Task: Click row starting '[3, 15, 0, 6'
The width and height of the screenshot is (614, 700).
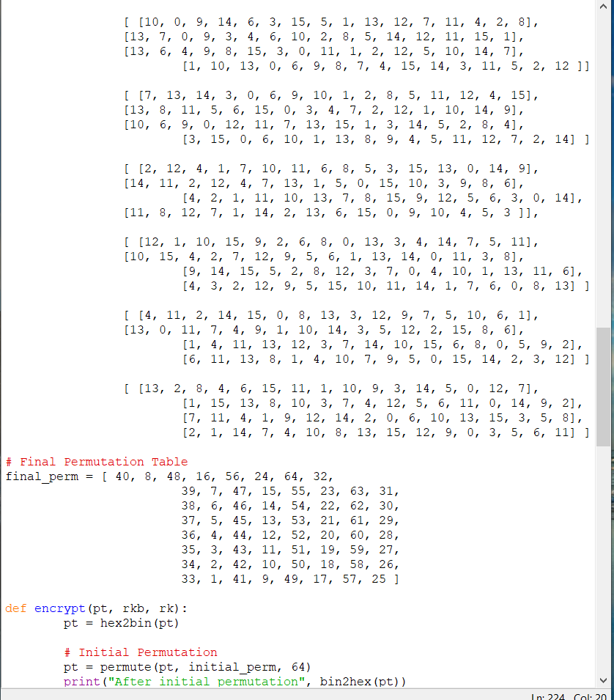Action: coord(386,139)
